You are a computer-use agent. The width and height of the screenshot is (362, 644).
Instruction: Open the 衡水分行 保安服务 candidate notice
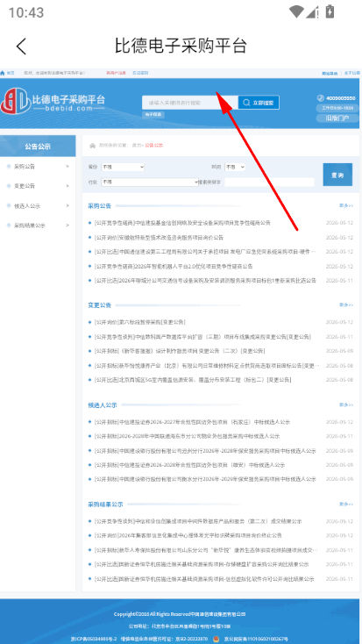point(205,479)
